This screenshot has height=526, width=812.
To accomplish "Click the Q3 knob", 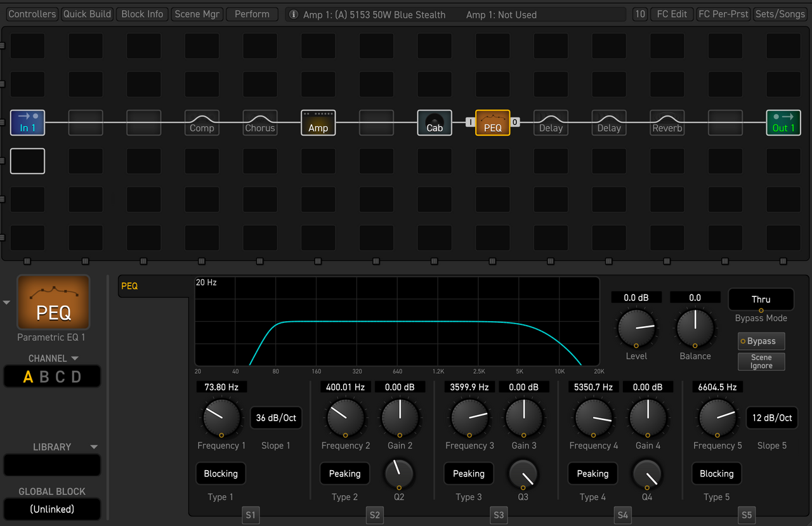I will (x=523, y=473).
